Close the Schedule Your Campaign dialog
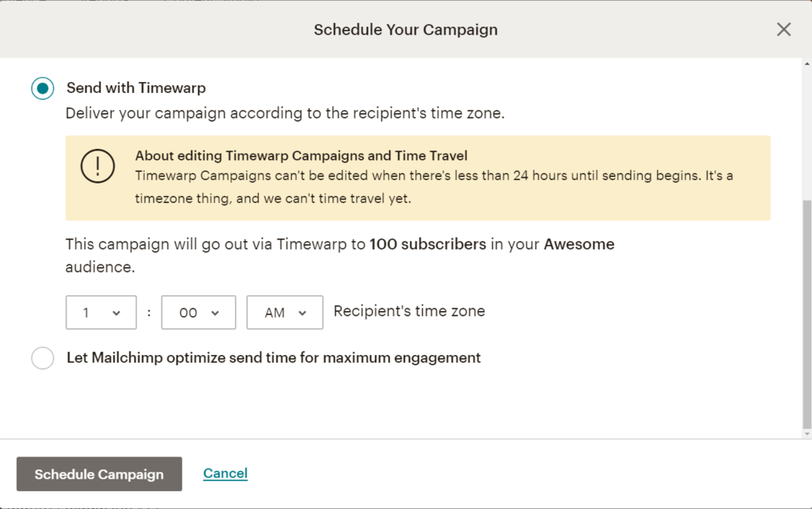The image size is (812, 509). point(783,30)
